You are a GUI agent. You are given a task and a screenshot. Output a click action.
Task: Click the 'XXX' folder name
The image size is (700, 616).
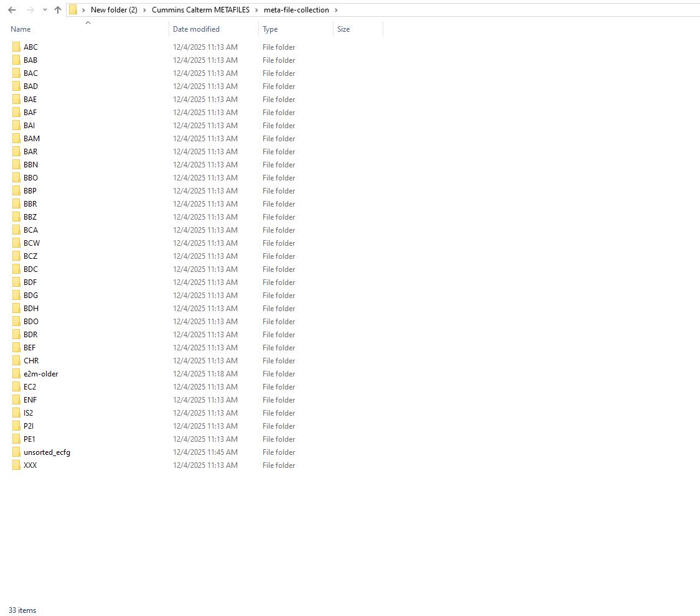30,465
